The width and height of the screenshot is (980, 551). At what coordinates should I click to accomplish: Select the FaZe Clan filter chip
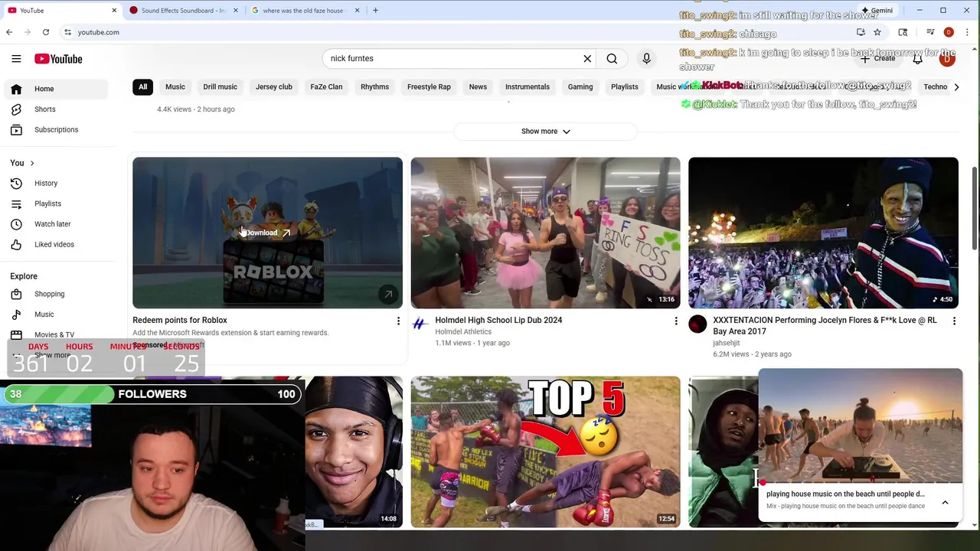click(326, 87)
